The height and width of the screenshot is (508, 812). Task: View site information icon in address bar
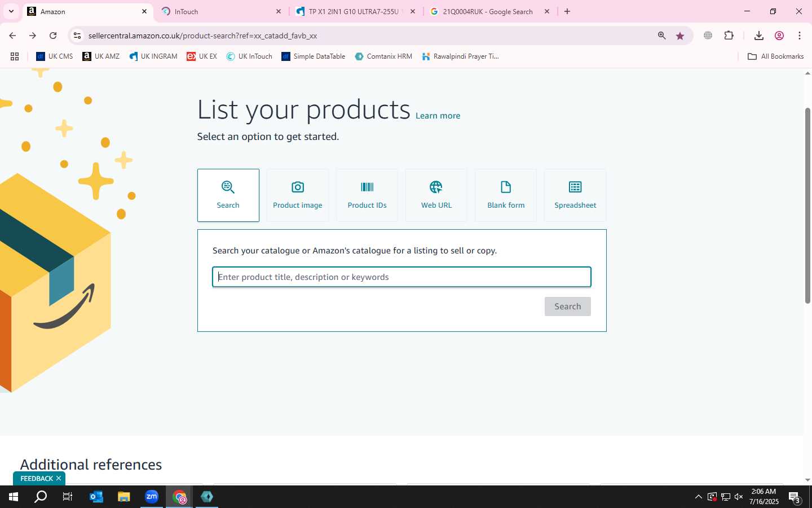[77, 36]
